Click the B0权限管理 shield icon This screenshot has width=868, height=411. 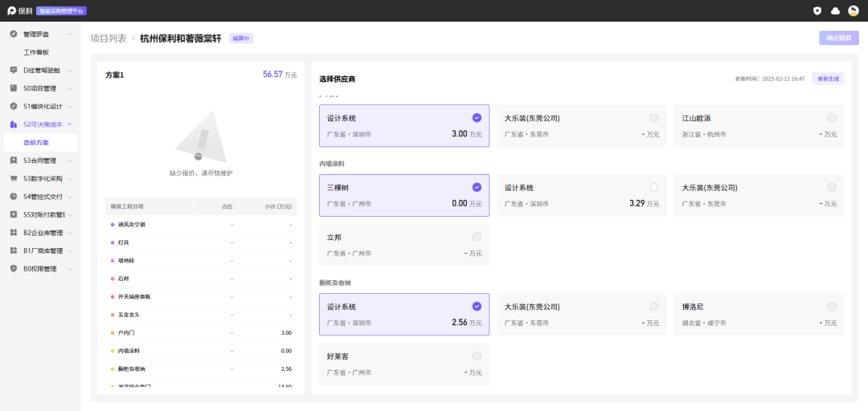pos(14,269)
